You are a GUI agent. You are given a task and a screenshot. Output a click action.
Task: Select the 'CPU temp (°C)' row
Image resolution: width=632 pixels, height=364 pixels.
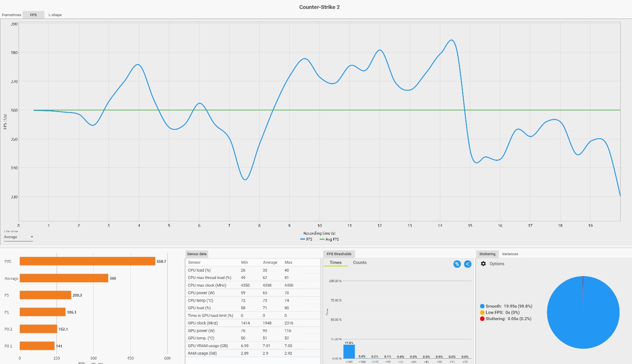click(x=253, y=301)
